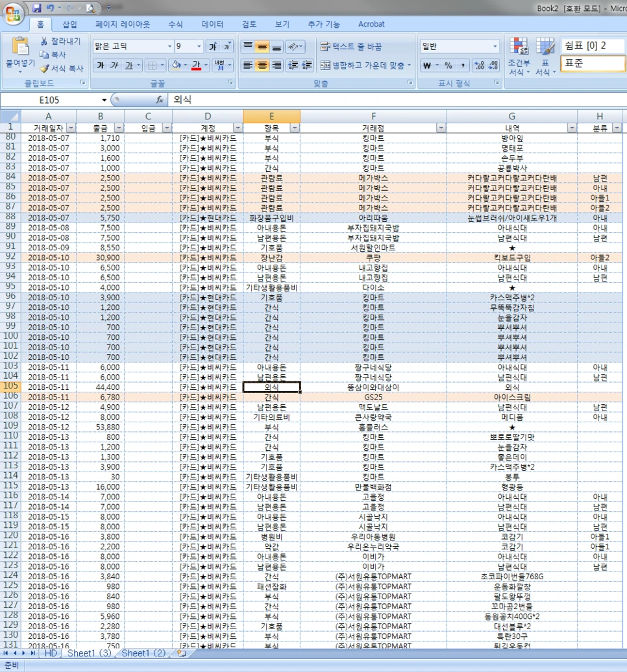Image resolution: width=627 pixels, height=672 pixels.
Task: Click merge and center 병합하고 가운데 맞춤
Action: (x=365, y=65)
